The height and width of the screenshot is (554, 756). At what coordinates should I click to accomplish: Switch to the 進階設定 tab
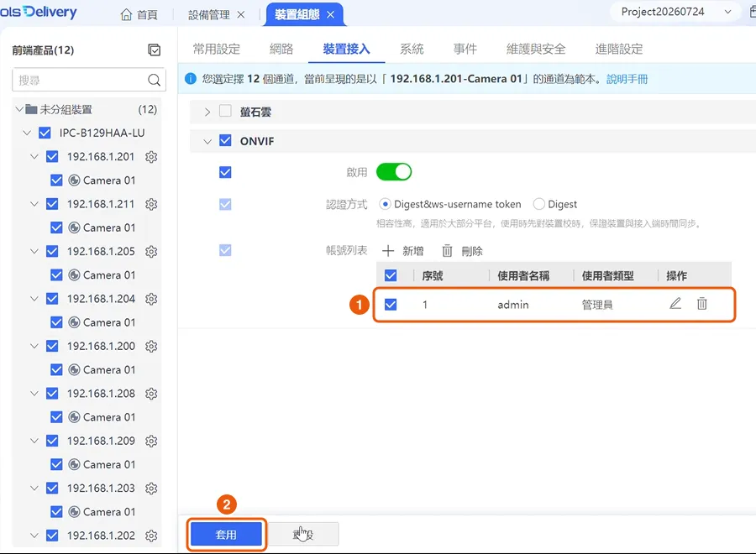pyautogui.click(x=619, y=50)
